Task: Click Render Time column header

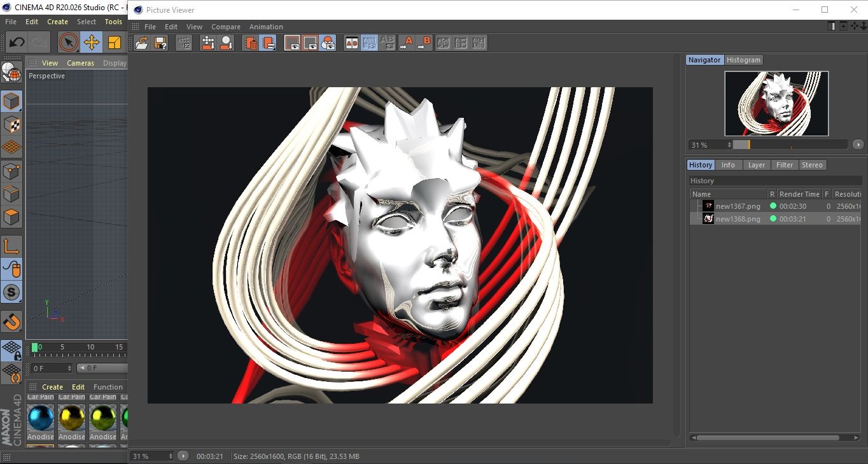Action: (799, 194)
